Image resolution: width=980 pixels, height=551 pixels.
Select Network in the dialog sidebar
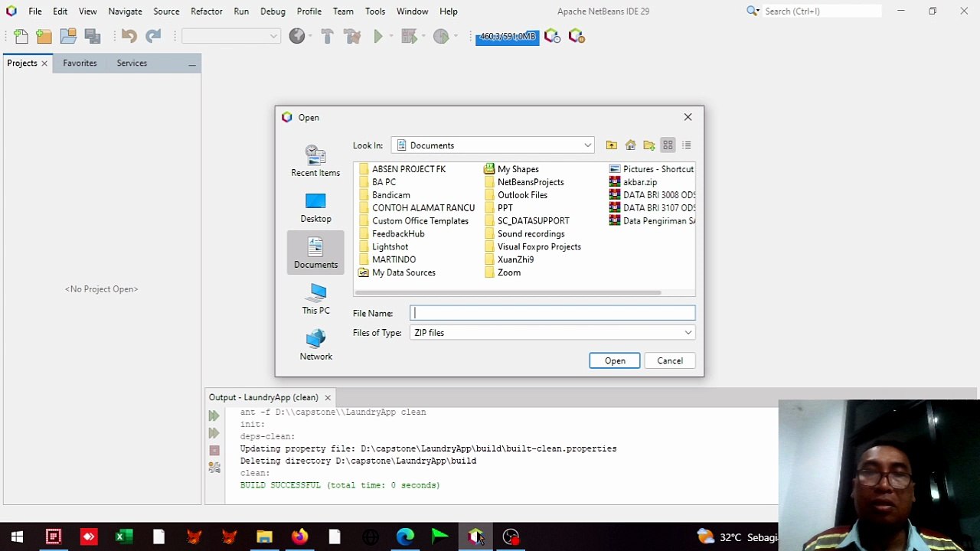tap(315, 345)
